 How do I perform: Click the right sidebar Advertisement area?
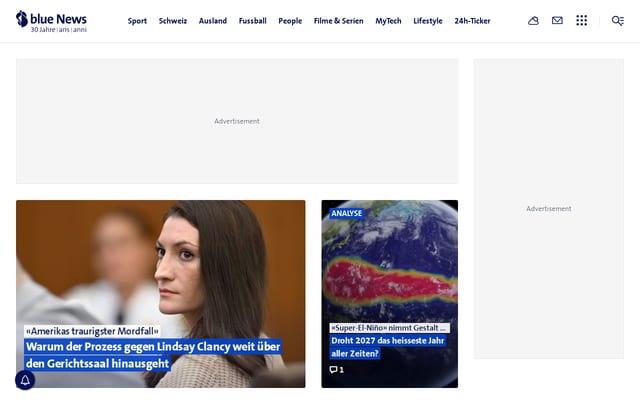tap(549, 209)
